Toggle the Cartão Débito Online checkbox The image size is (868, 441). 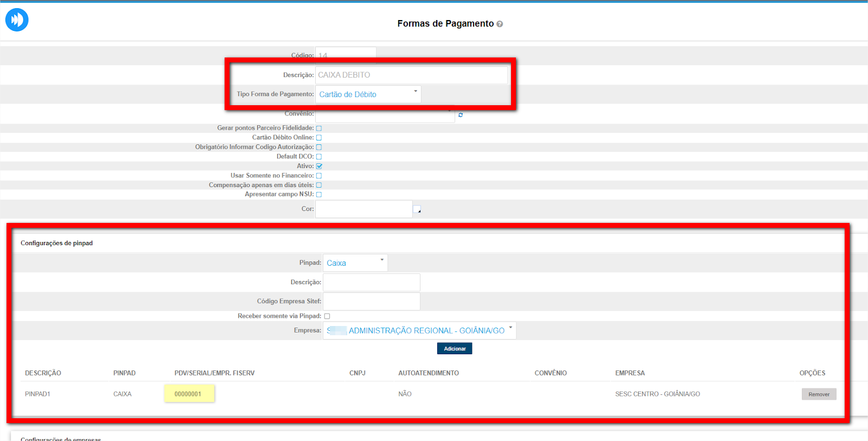(x=319, y=138)
